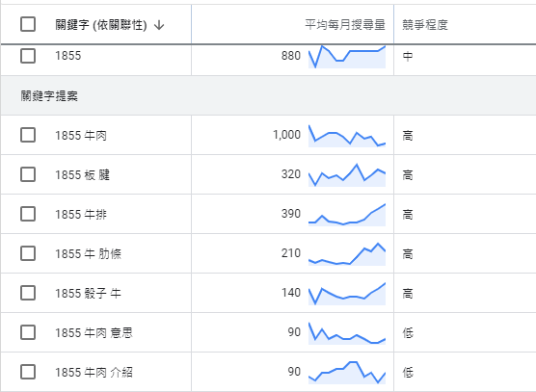Select the checkbox for 1855 牛肉
This screenshot has width=536, height=392.
pos(28,135)
